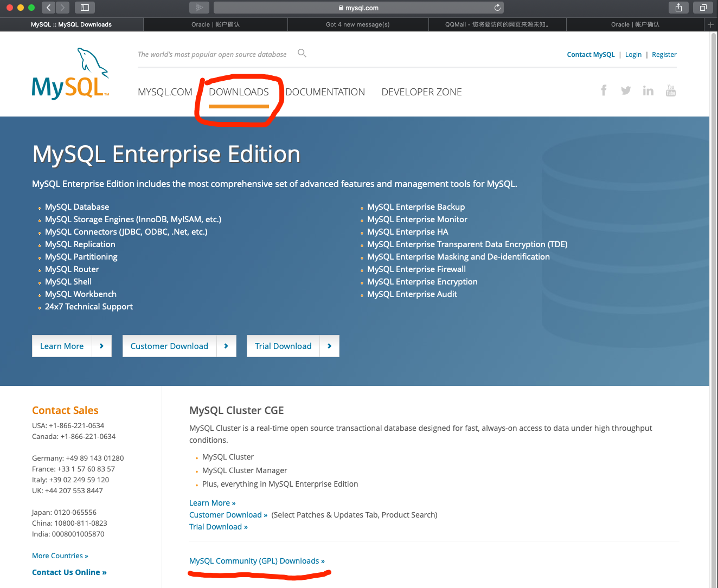
Task: Click 'MySQL Router' list item
Action: [x=72, y=269]
